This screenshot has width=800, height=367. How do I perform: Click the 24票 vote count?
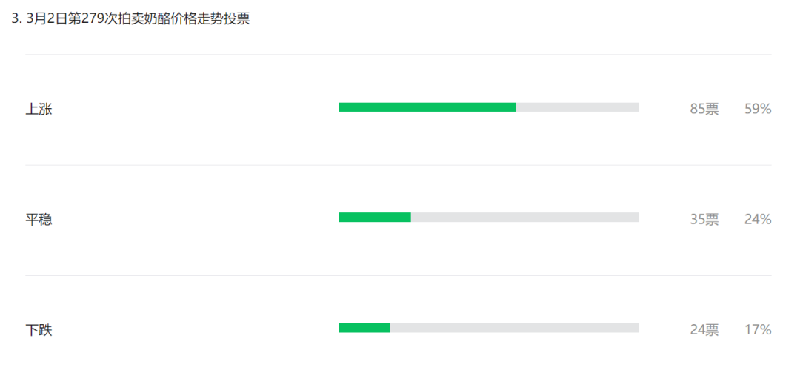[x=705, y=330]
